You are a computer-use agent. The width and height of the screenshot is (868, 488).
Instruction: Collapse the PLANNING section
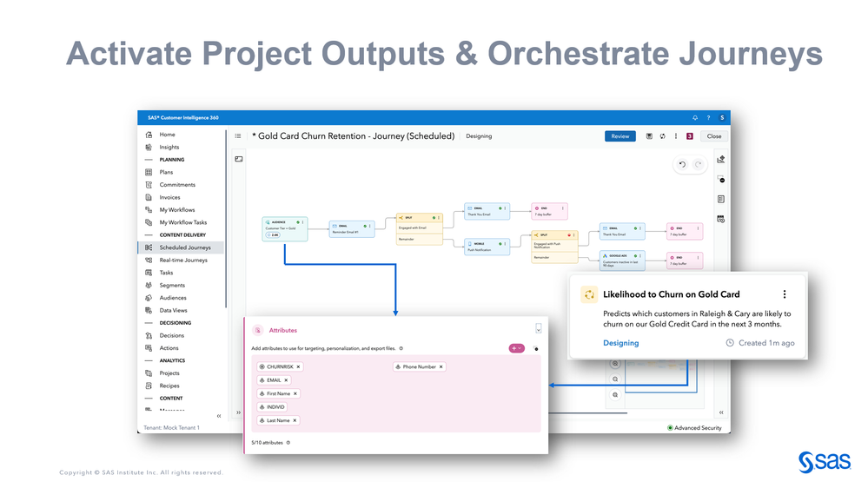coord(149,160)
